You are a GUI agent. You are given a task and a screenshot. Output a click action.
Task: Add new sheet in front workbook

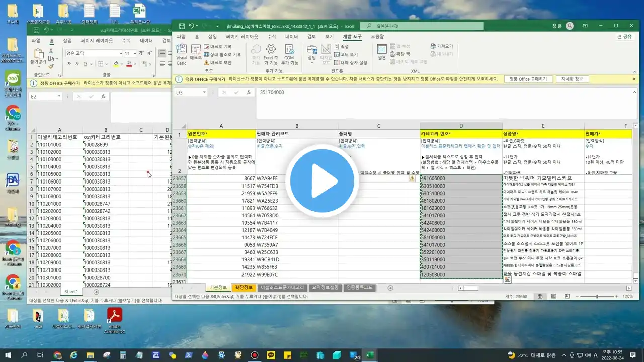[x=390, y=288]
